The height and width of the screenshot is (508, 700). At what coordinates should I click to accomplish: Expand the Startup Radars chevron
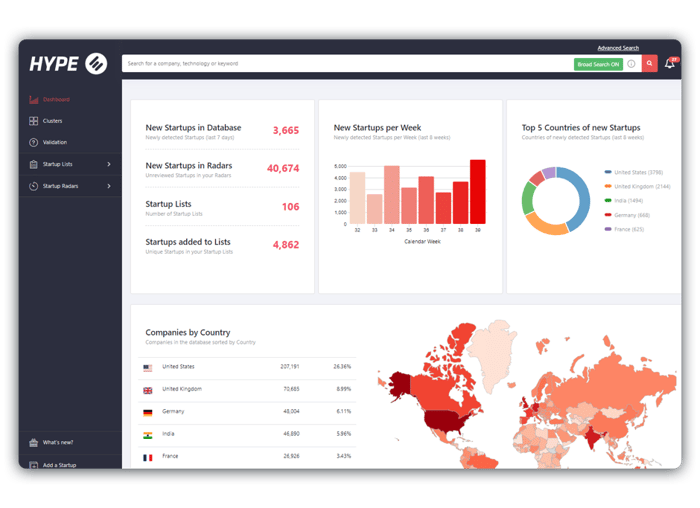109,186
